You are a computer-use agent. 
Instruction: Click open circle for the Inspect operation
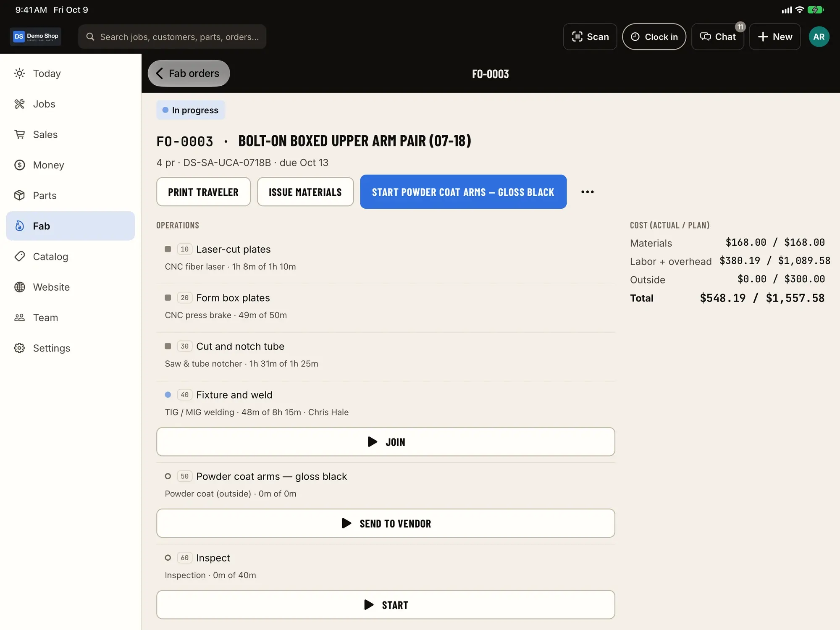tap(168, 558)
